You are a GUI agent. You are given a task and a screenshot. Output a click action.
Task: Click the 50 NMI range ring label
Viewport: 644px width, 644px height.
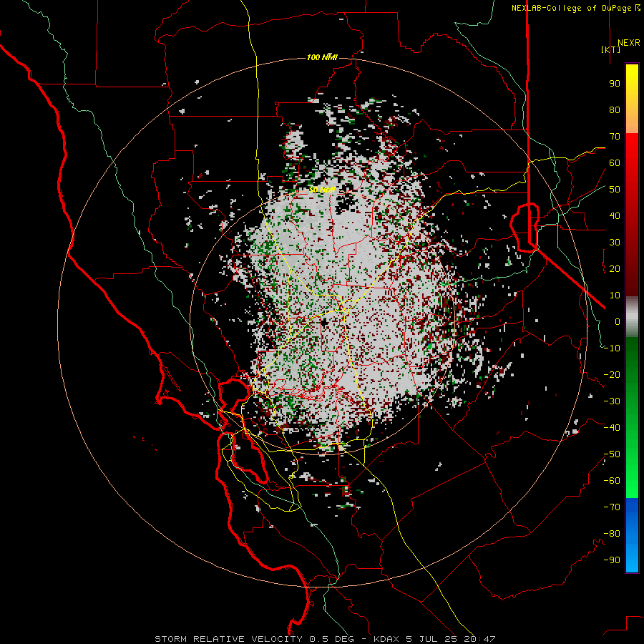tap(323, 190)
